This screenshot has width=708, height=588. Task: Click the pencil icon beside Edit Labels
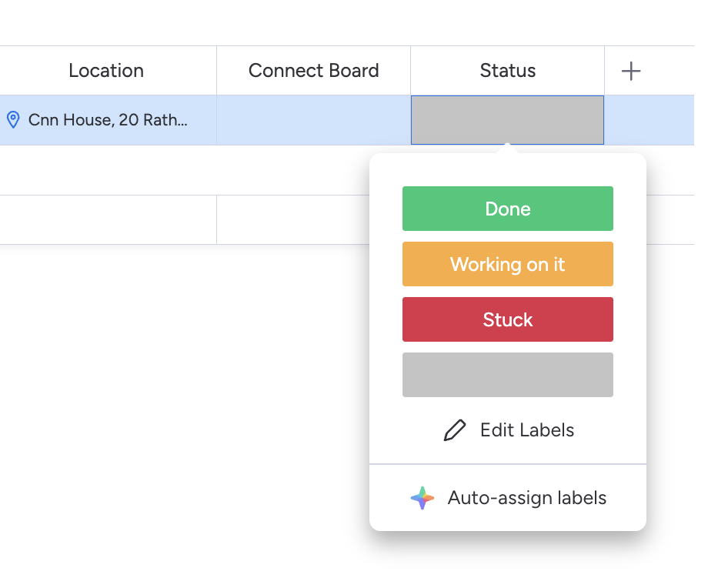pos(455,430)
